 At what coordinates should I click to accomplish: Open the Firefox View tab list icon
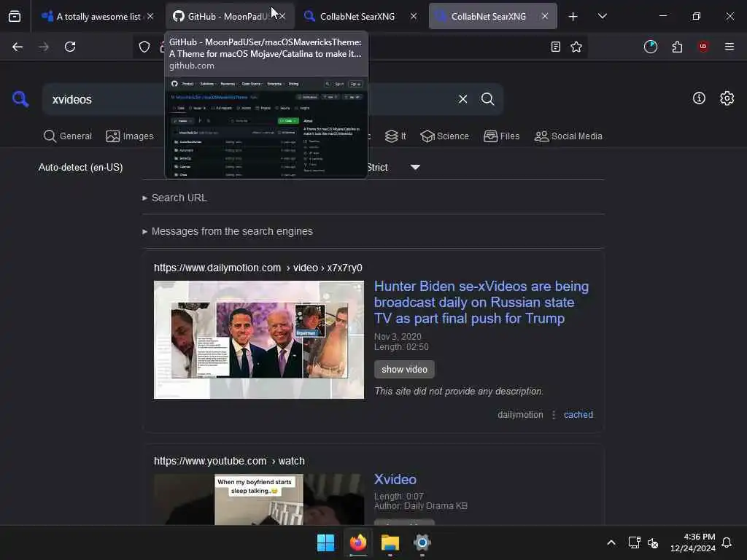pyautogui.click(x=15, y=16)
